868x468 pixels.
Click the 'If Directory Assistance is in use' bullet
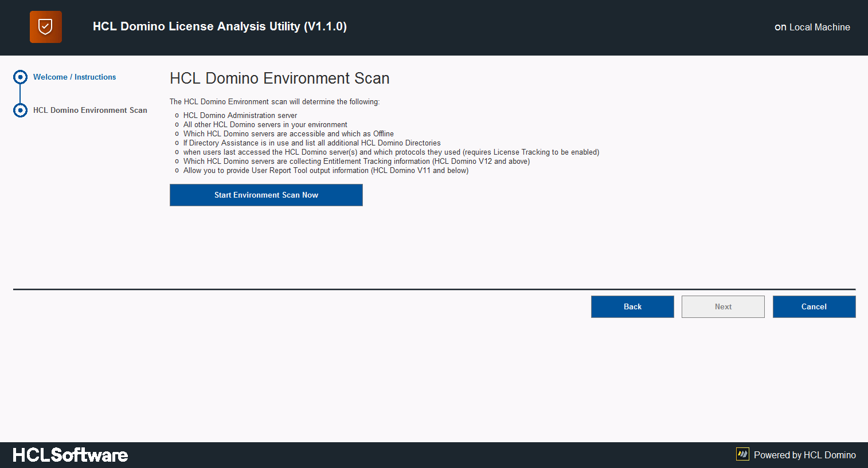(x=312, y=143)
